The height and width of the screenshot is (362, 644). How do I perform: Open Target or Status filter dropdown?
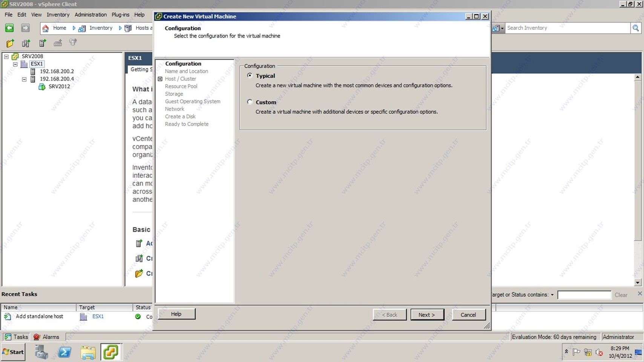point(552,295)
